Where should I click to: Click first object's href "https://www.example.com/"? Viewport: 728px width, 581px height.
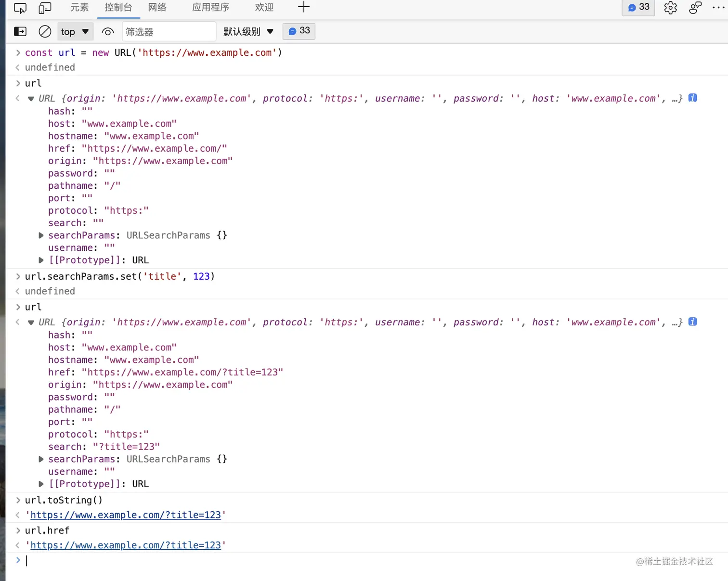pos(138,149)
